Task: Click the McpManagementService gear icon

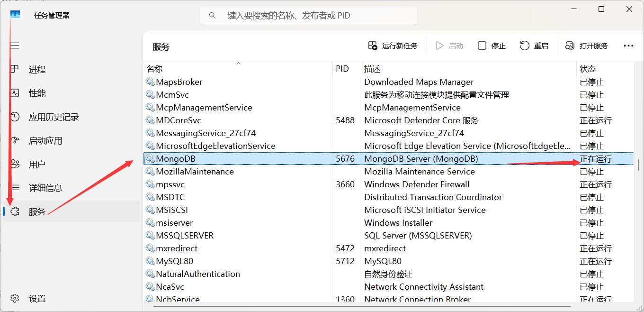Action: (x=150, y=108)
